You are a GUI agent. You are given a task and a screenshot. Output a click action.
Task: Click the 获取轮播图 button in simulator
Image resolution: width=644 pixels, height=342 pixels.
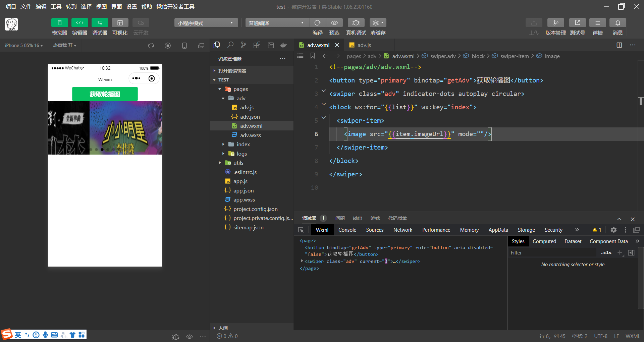(105, 94)
